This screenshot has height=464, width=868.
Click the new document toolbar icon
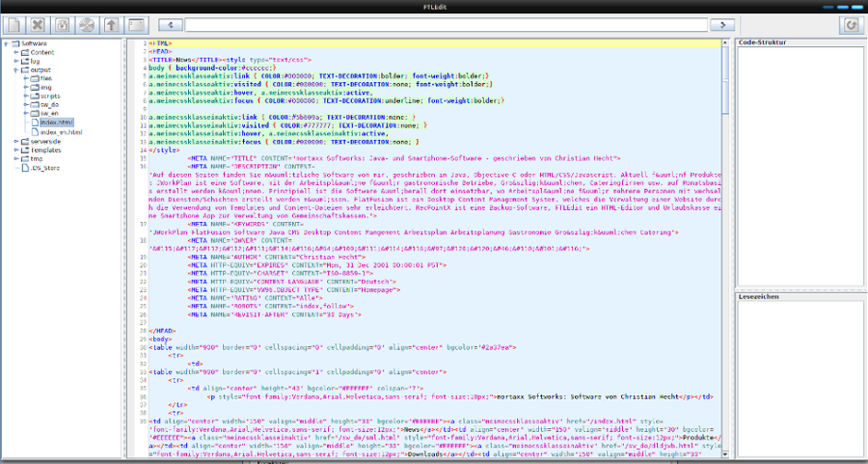[x=13, y=24]
